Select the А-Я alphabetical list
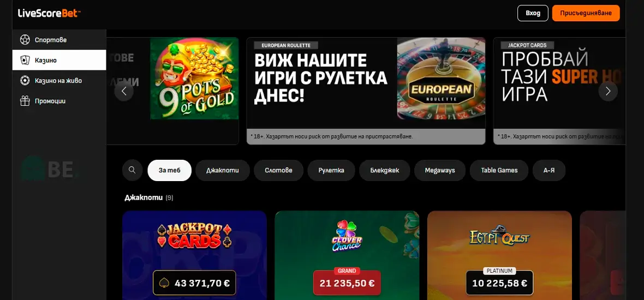This screenshot has width=644, height=300. click(549, 170)
